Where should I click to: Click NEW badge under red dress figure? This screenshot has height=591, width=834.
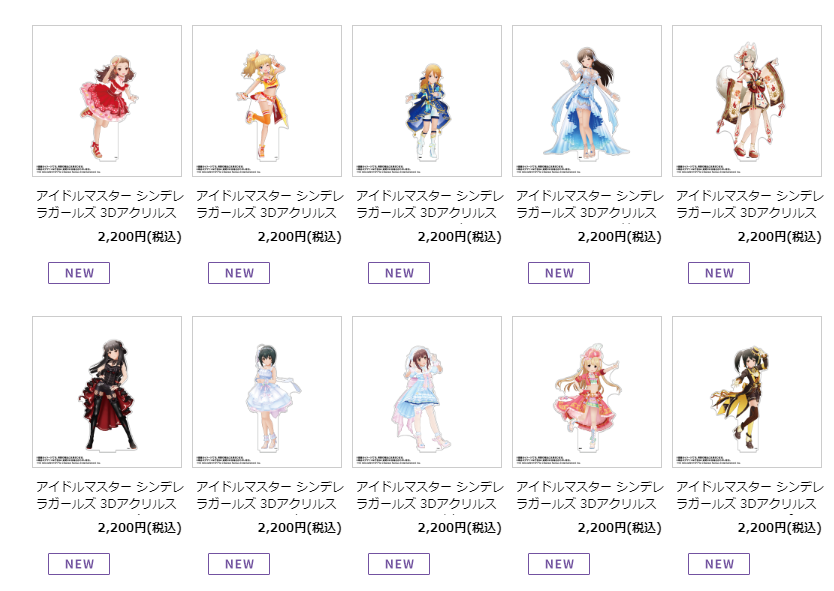pyautogui.click(x=79, y=273)
